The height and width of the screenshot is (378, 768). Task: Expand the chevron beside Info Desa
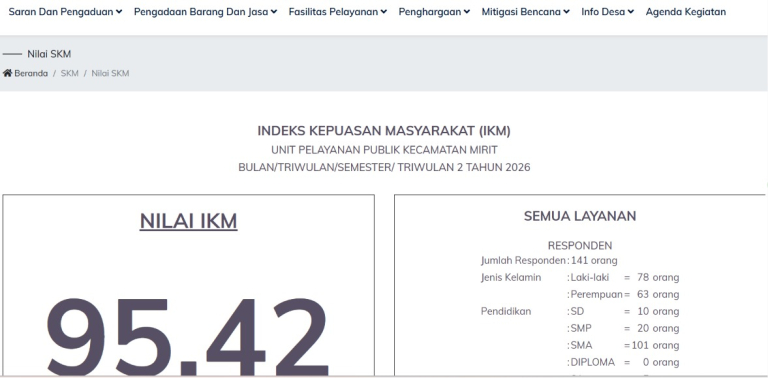(x=631, y=12)
